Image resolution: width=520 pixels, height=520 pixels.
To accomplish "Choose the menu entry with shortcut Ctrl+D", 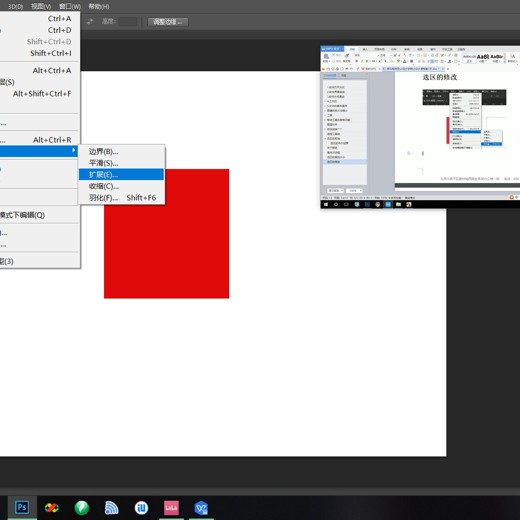I will pyautogui.click(x=39, y=30).
